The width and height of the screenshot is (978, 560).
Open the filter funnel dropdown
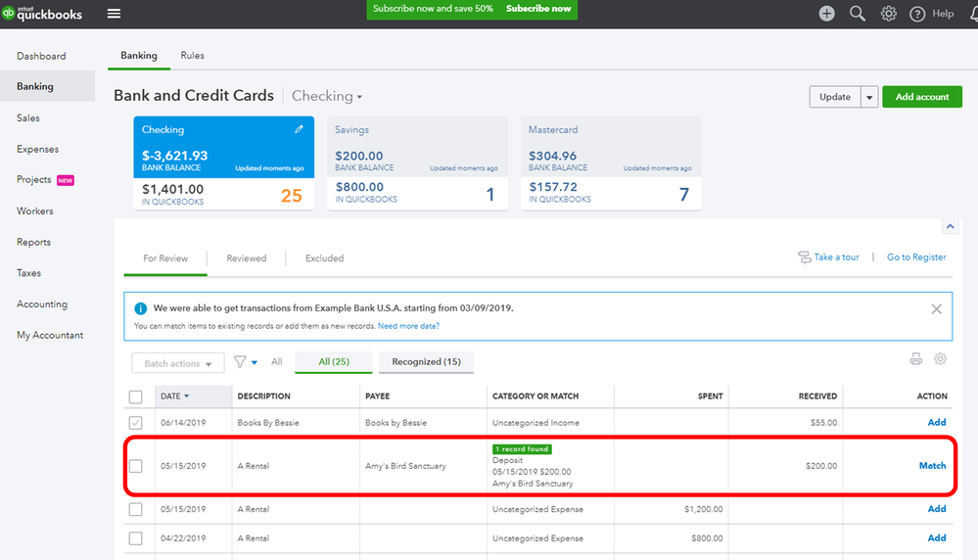pyautogui.click(x=245, y=361)
